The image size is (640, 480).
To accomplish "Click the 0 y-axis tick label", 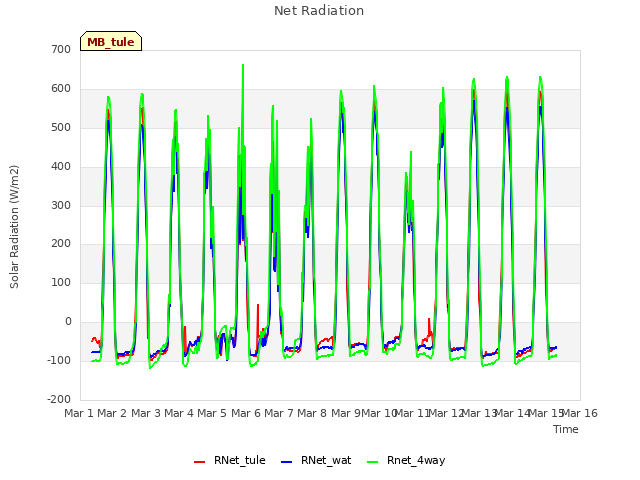I will 68,322.
